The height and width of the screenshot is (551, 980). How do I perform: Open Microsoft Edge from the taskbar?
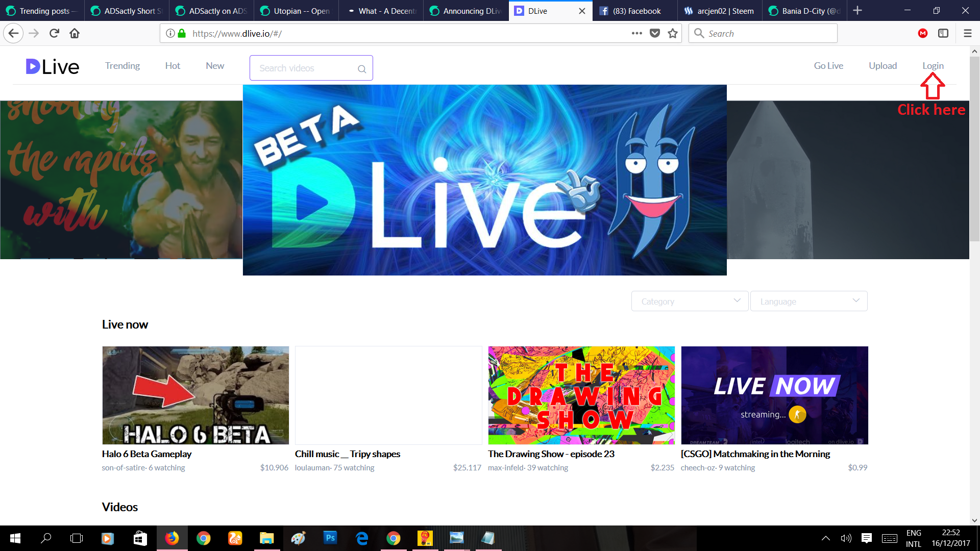click(x=362, y=538)
